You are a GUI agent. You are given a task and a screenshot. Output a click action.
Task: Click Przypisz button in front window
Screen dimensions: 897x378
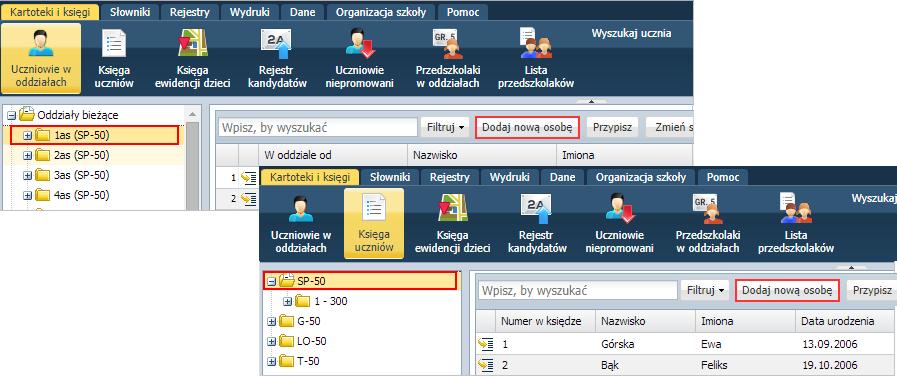(872, 291)
